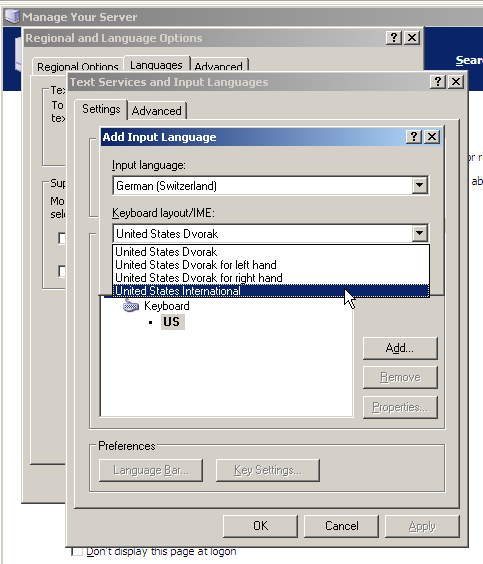Click help button on Text Services dialog
The image size is (483, 564).
[x=438, y=82]
